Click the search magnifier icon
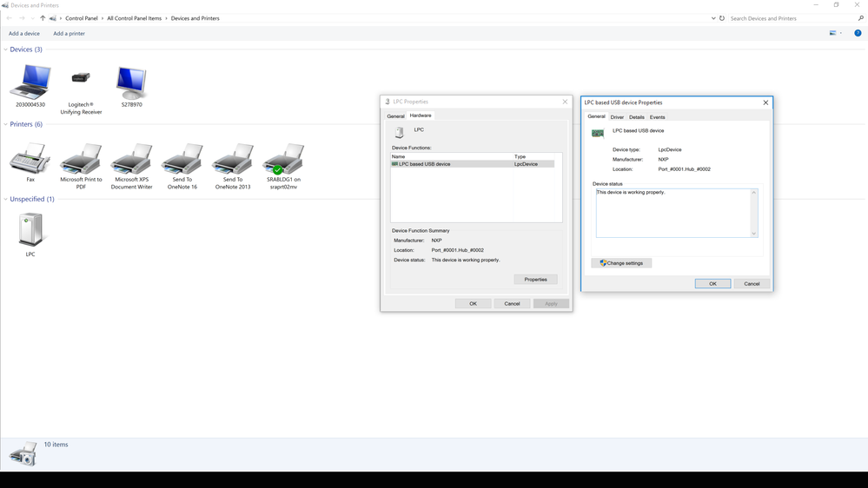 [x=861, y=18]
